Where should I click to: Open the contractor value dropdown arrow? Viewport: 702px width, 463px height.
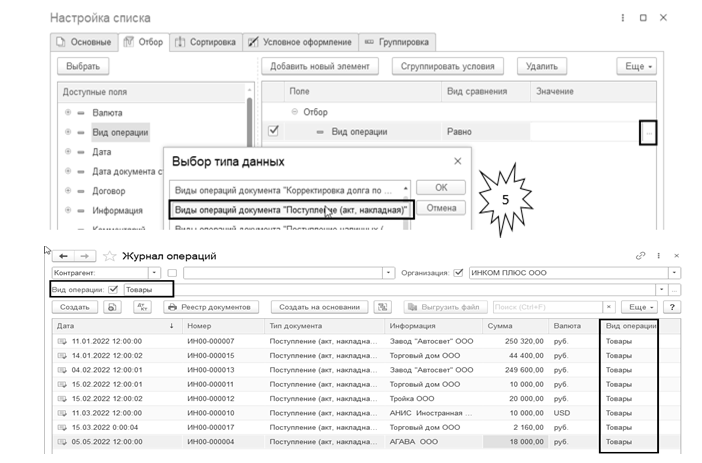coord(389,273)
